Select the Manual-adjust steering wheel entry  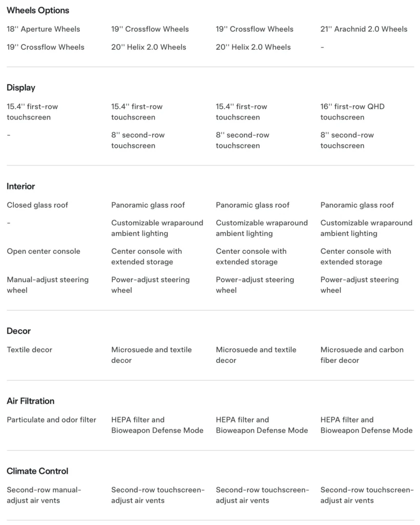(48, 285)
